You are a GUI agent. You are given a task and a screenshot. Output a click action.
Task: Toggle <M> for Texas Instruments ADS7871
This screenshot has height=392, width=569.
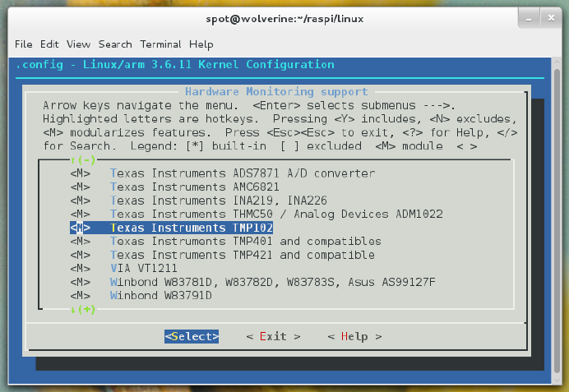coord(81,173)
